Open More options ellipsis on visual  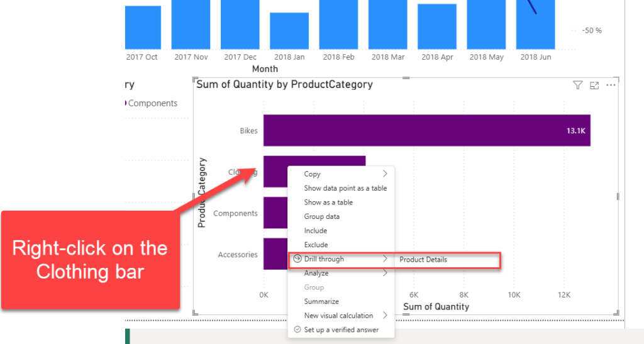click(x=611, y=86)
